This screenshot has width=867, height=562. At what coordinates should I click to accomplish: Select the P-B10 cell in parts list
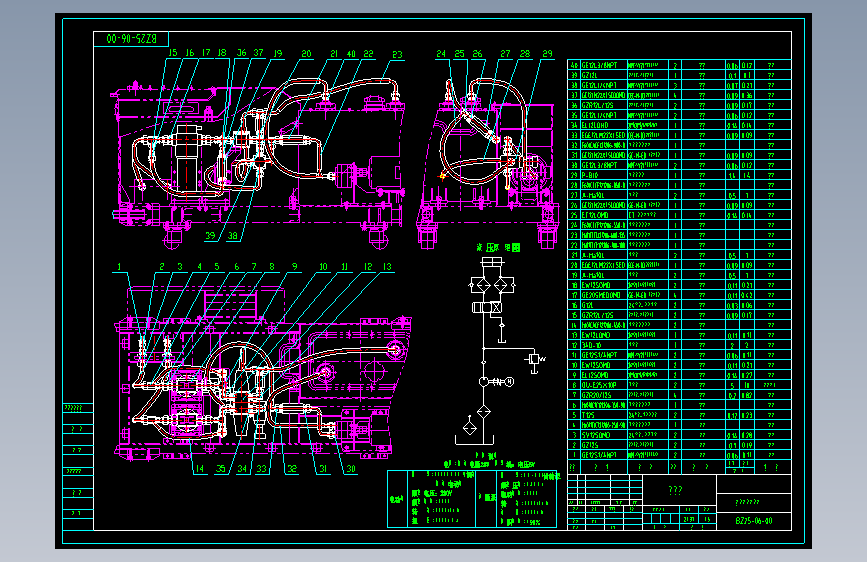[x=603, y=175]
